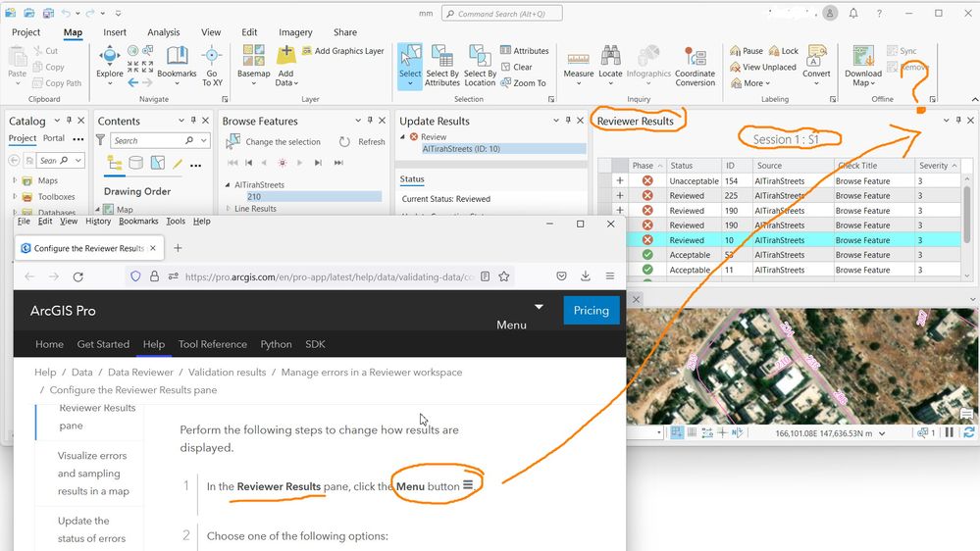The image size is (980, 551).
Task: Open Data Reviewer breadcrumb link
Action: click(140, 373)
